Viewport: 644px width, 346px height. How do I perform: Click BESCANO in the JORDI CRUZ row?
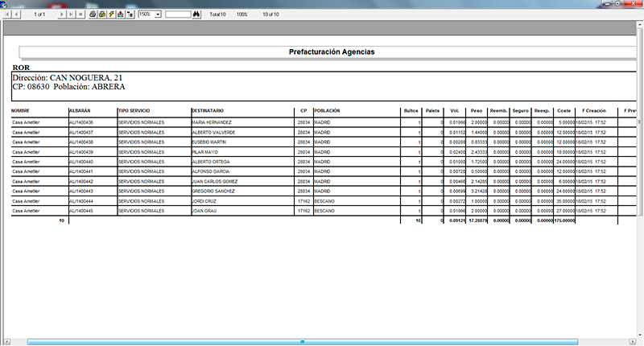tap(324, 201)
